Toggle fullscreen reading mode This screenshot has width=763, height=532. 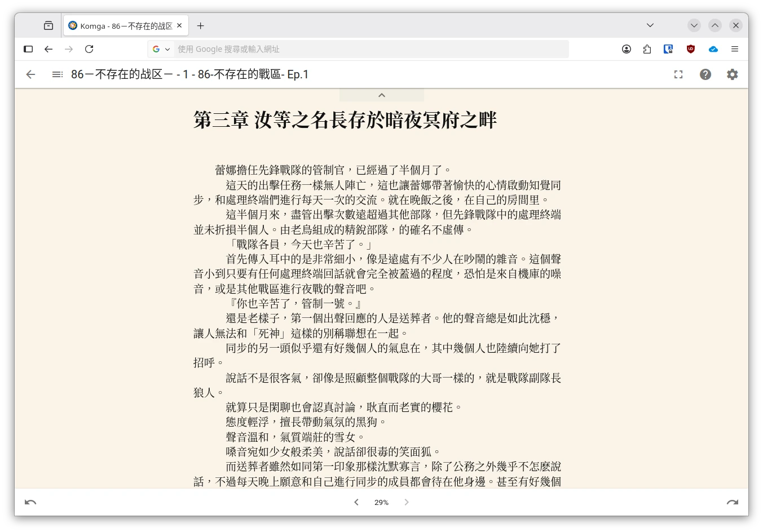point(678,74)
